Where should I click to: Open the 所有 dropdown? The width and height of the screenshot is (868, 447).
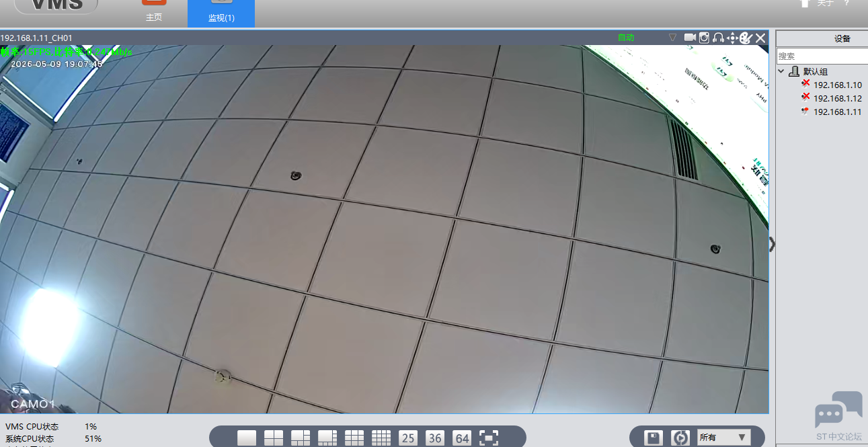(x=723, y=438)
